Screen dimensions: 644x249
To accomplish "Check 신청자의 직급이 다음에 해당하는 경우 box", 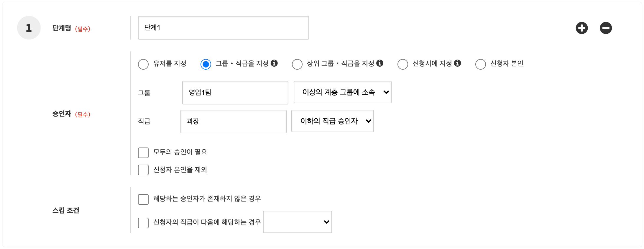I will (143, 223).
